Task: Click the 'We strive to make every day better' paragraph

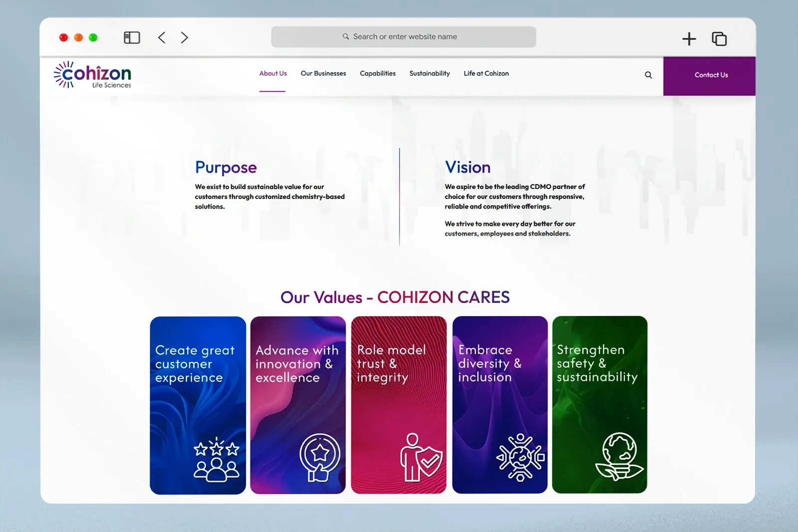Action: [510, 228]
